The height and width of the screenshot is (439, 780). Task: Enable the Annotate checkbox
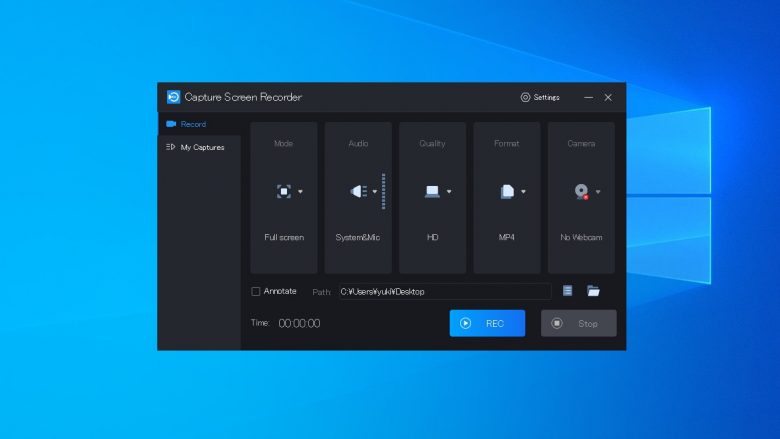pos(256,291)
